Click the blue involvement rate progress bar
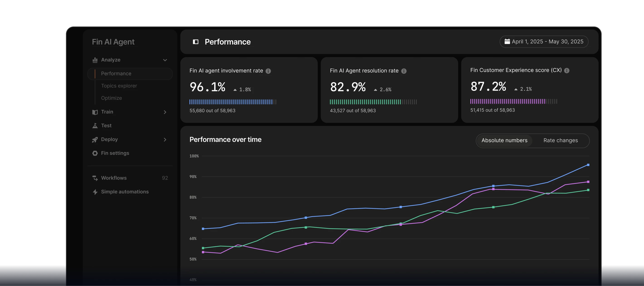This screenshot has height=286, width=644. [233, 102]
